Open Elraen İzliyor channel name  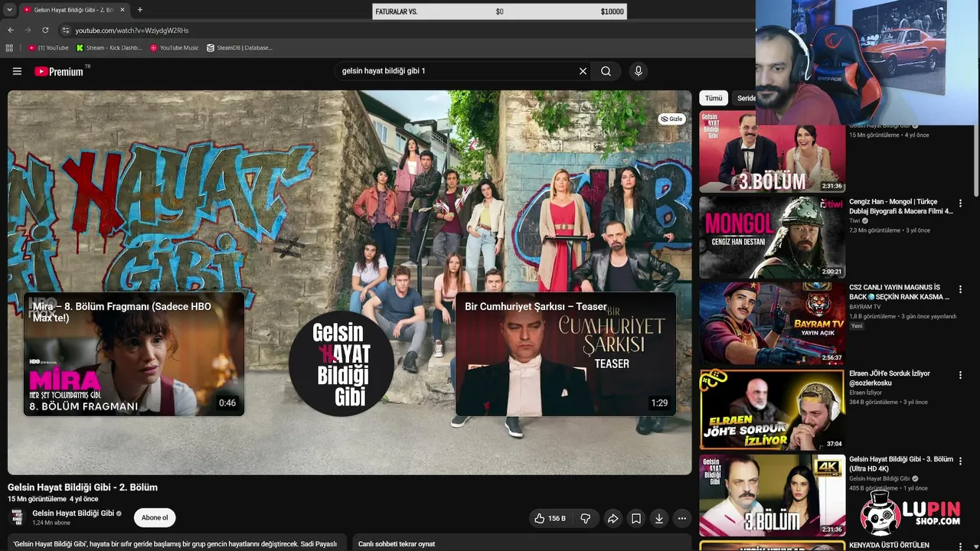click(x=865, y=393)
